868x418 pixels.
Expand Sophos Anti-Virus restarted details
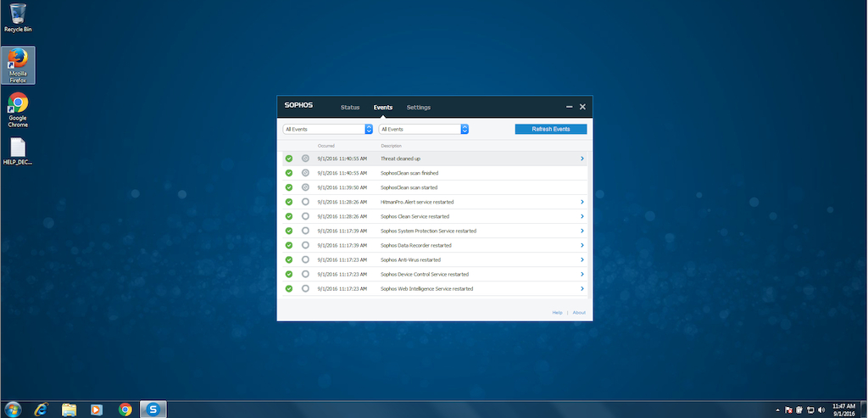(x=582, y=259)
